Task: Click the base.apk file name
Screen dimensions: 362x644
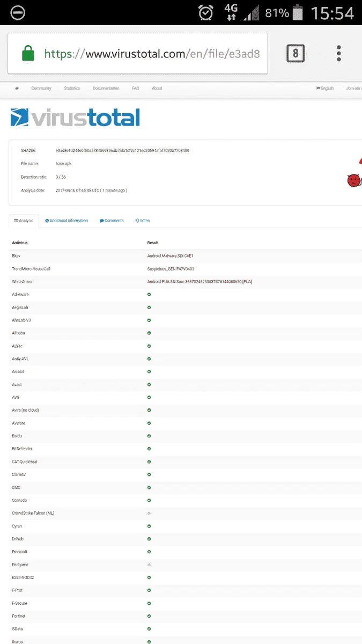Action: (63, 164)
